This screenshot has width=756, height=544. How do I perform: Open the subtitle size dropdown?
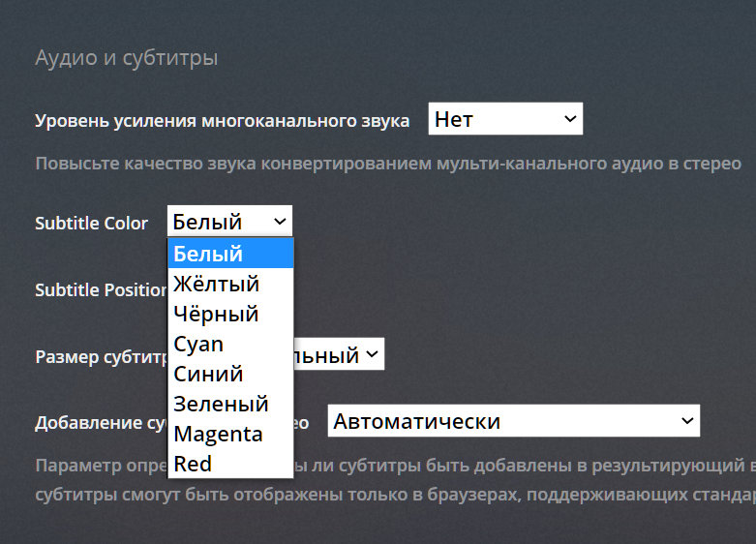pos(339,355)
